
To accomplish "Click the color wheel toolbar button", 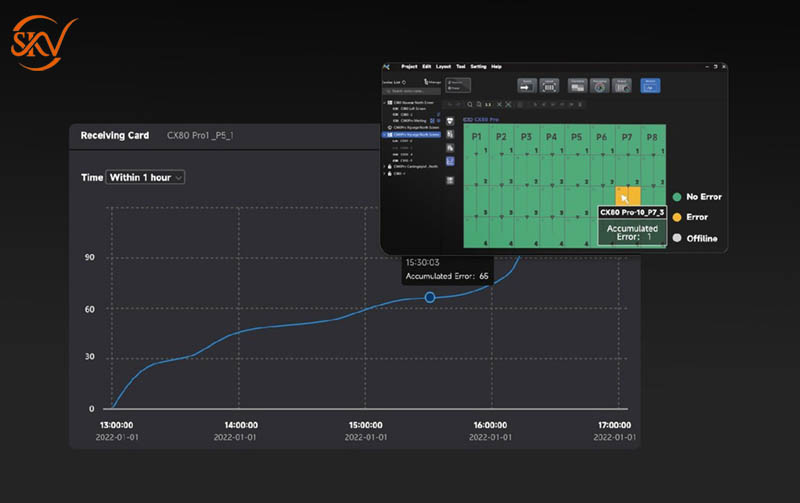I will click(600, 86).
